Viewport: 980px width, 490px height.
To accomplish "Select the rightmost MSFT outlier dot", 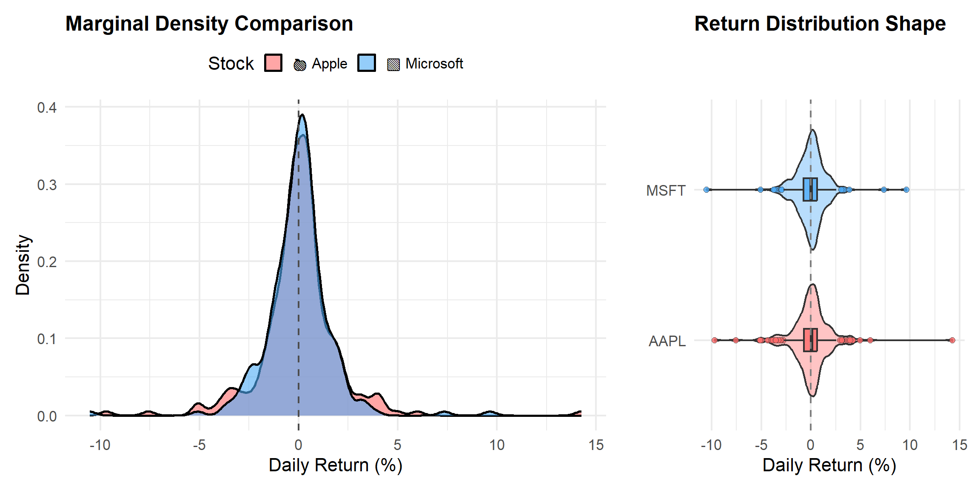I will (x=906, y=190).
